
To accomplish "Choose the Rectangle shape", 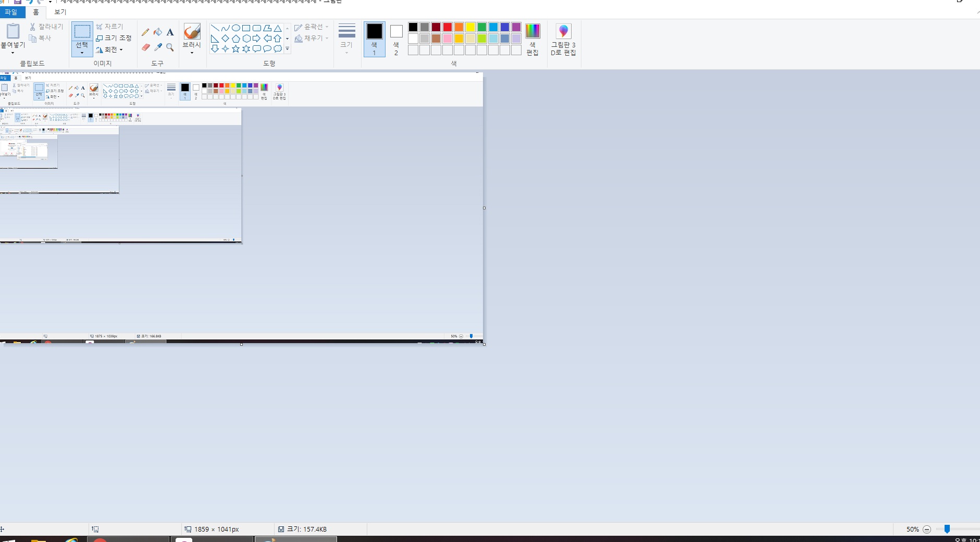I will 246,28.
